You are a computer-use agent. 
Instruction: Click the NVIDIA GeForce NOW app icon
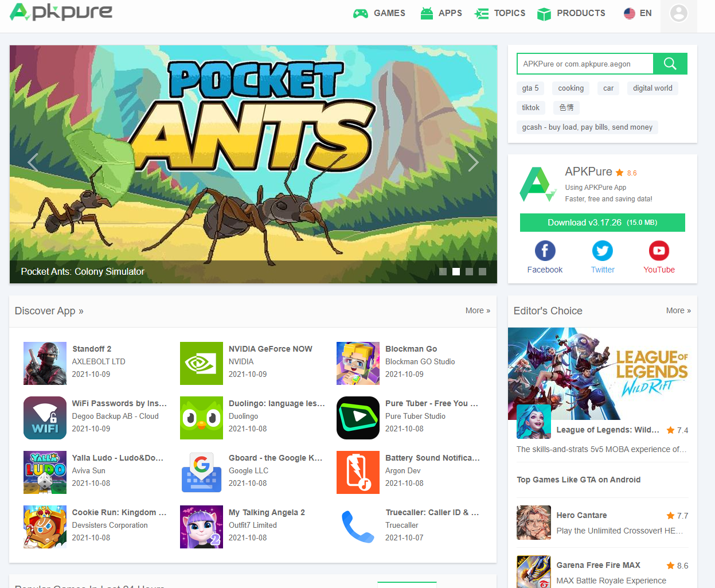tap(201, 363)
